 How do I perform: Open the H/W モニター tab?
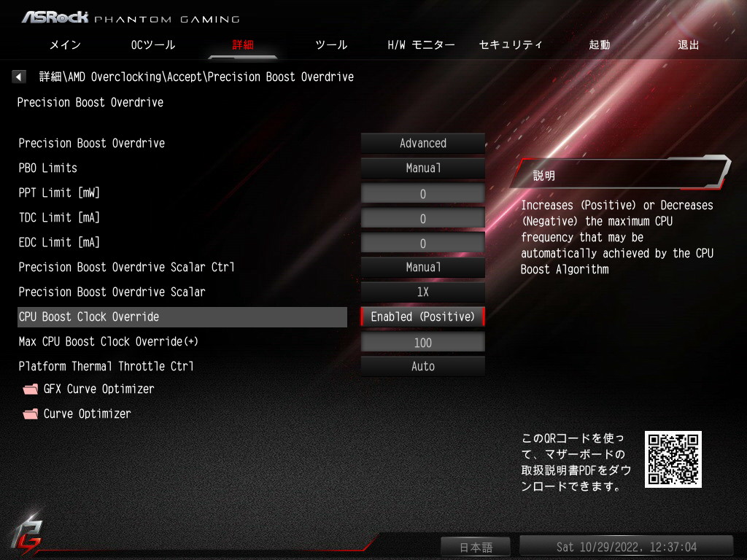coord(421,44)
